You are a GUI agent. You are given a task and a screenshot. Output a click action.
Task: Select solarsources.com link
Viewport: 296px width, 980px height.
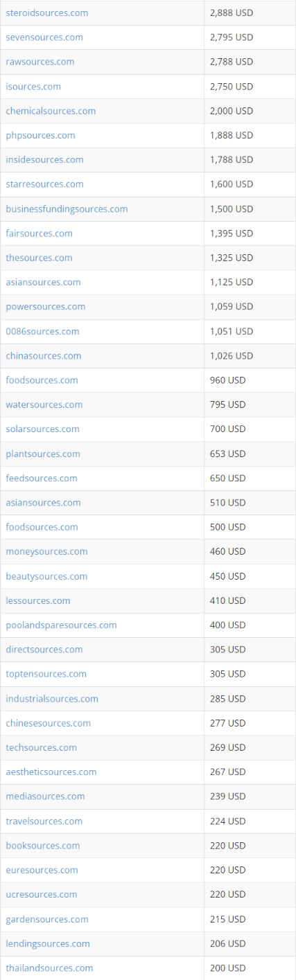42,429
